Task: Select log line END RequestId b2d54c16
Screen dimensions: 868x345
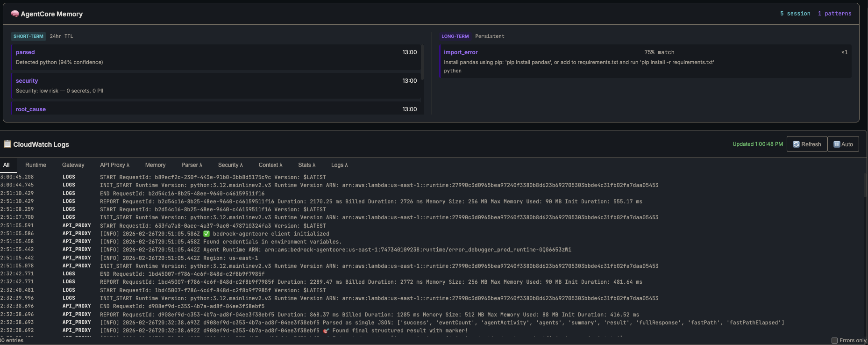Action: click(432, 194)
